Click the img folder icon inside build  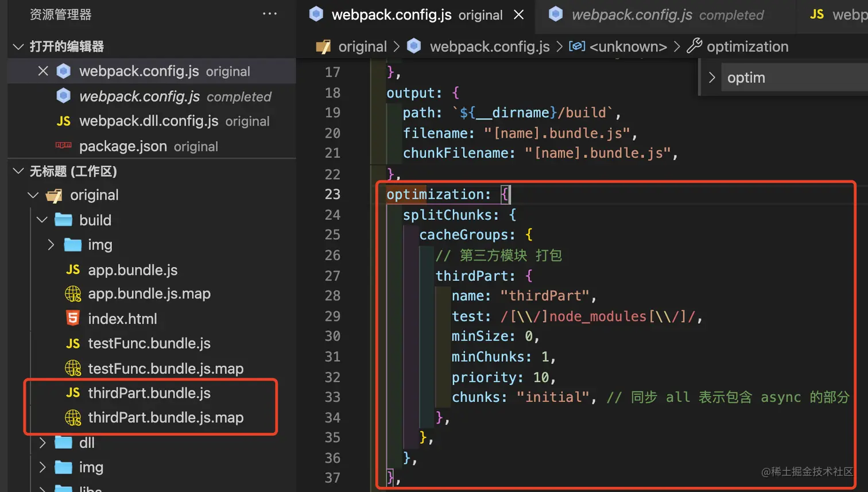click(72, 245)
